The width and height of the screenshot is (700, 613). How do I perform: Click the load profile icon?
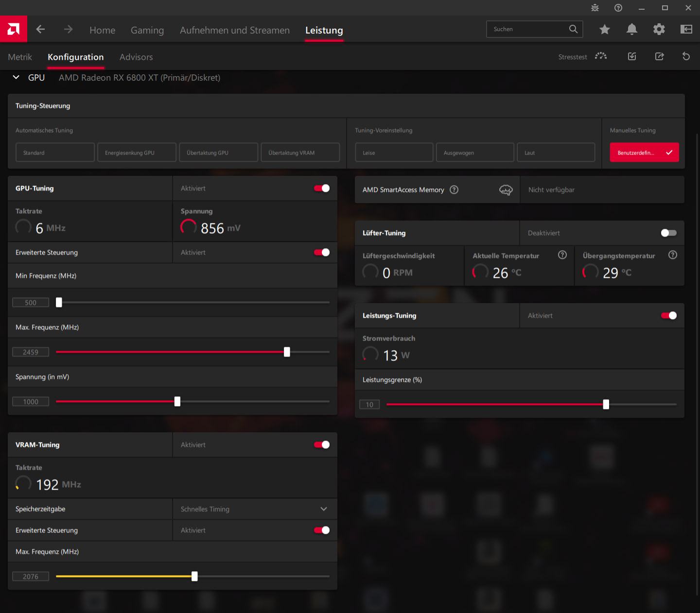pyautogui.click(x=632, y=56)
